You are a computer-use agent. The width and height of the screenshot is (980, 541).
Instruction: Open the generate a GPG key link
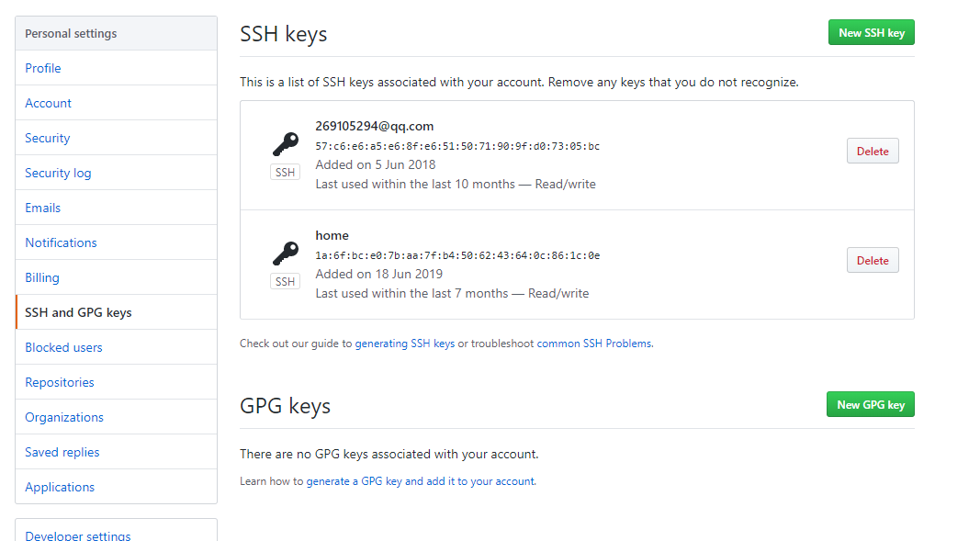click(x=420, y=481)
